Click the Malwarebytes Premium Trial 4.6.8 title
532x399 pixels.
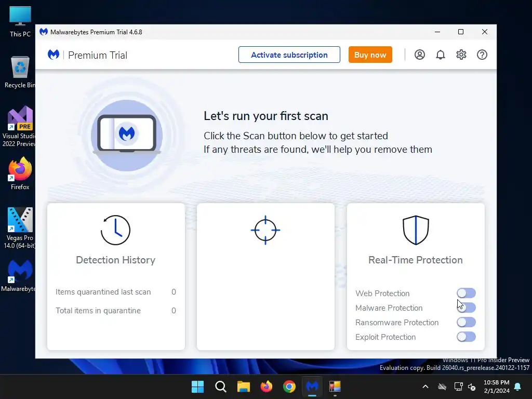point(96,32)
